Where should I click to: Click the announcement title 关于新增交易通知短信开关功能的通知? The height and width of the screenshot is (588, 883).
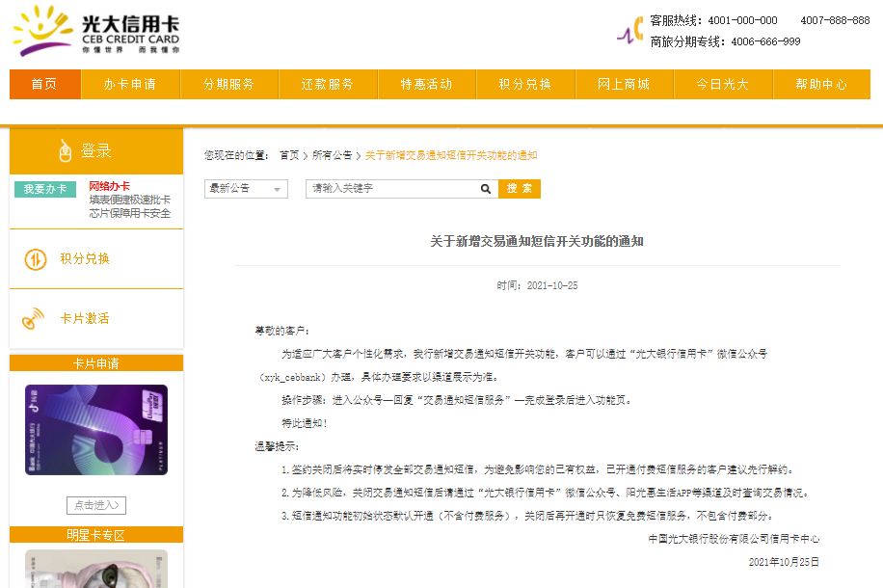[x=537, y=242]
